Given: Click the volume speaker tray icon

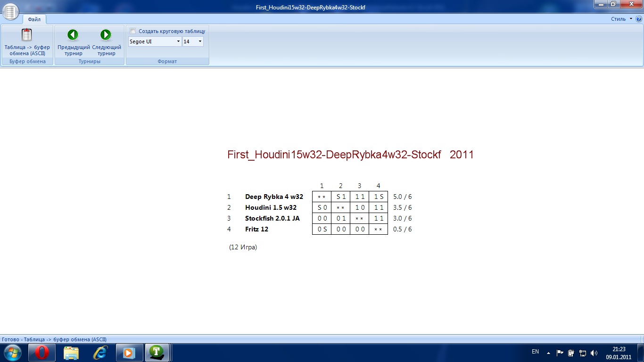Looking at the screenshot, I should 594,353.
